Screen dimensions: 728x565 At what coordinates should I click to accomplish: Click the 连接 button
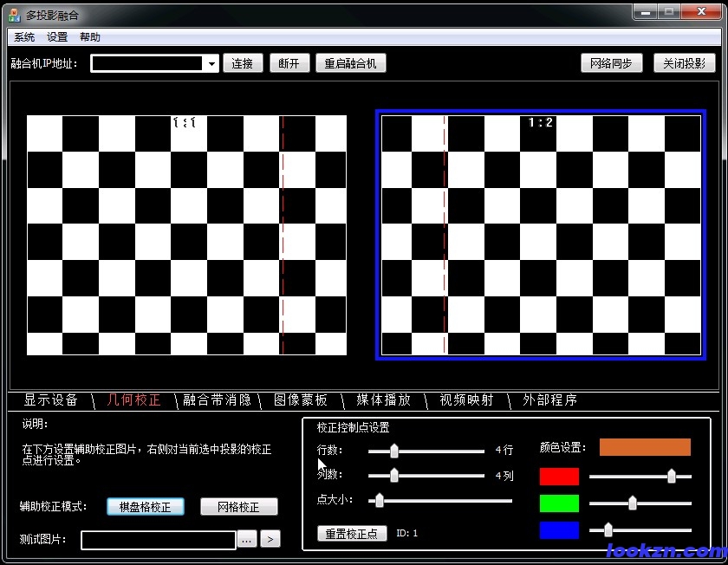coord(243,63)
